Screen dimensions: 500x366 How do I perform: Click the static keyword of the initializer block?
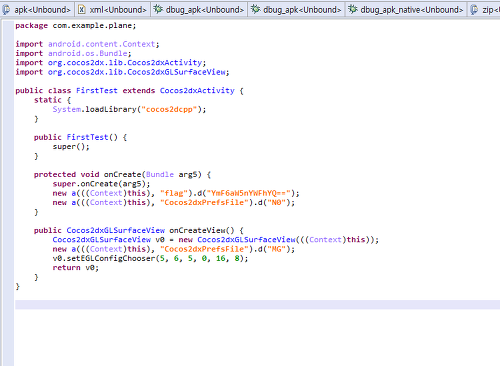pyautogui.click(x=48, y=100)
